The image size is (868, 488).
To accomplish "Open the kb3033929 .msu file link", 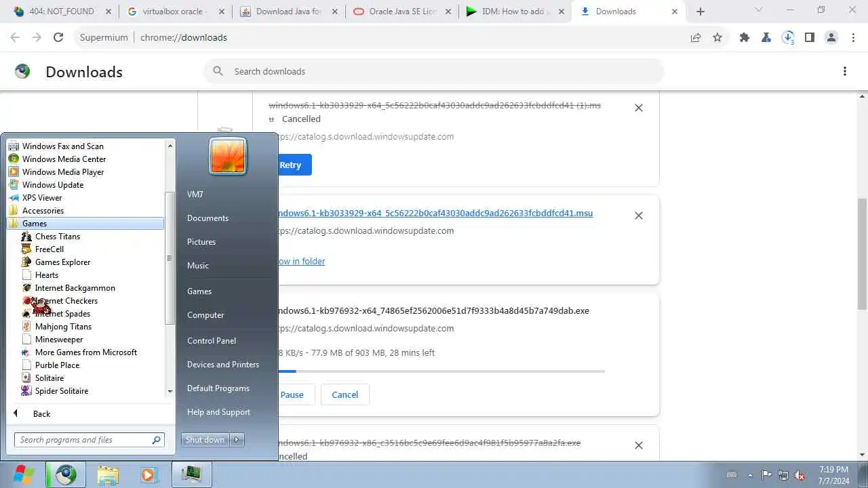I will point(434,213).
